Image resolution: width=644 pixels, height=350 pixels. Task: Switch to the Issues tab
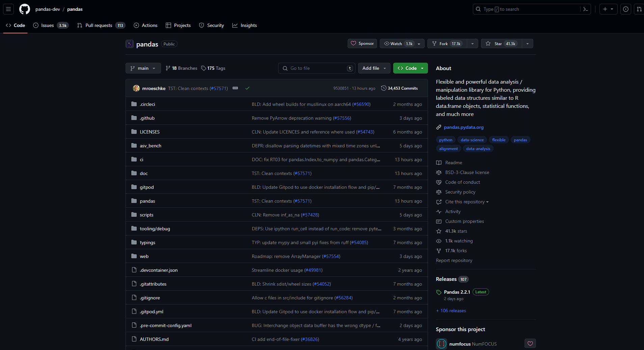51,25
